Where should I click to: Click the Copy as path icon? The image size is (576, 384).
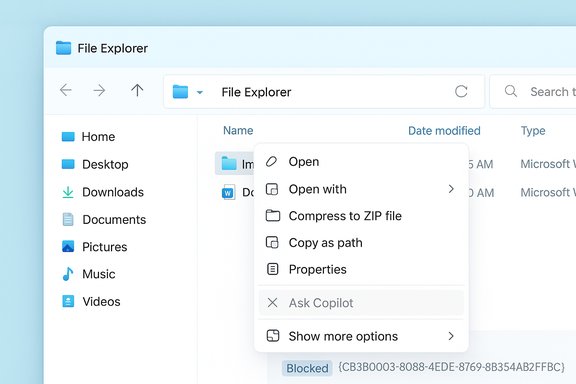(x=272, y=243)
